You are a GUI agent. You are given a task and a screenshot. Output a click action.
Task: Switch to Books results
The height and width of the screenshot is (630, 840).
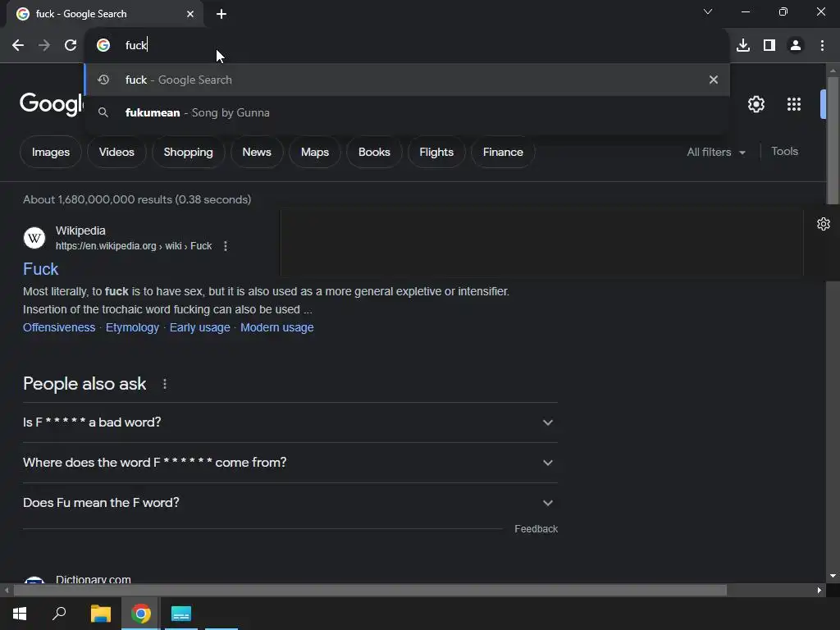tap(374, 152)
